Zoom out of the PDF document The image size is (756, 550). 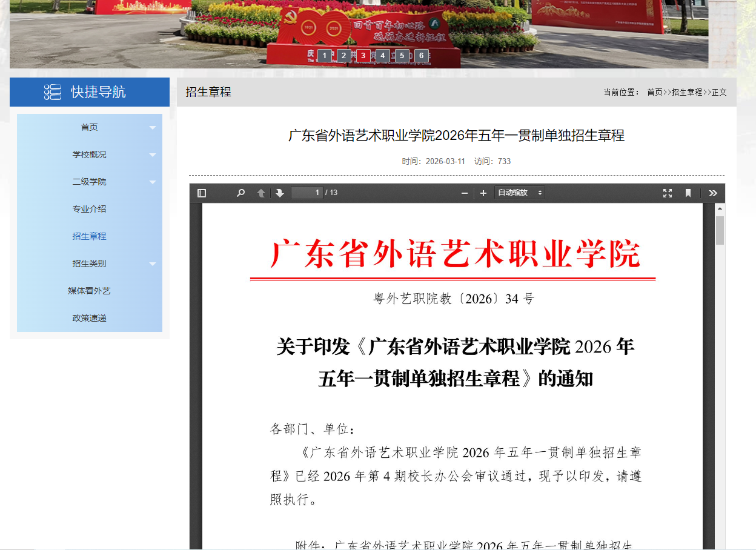tap(464, 193)
